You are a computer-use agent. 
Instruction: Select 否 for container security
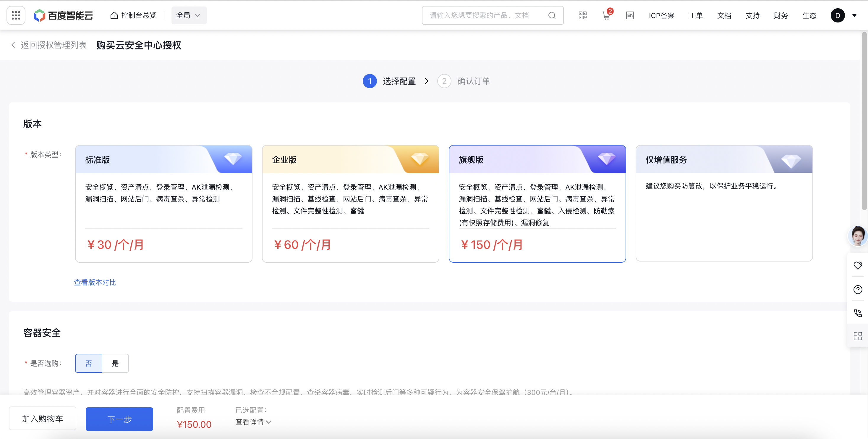point(89,363)
